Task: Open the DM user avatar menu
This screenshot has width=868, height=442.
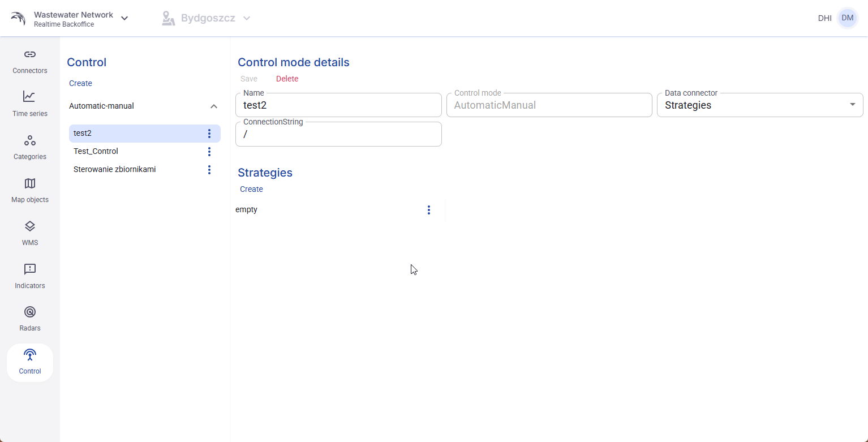Action: (848, 18)
